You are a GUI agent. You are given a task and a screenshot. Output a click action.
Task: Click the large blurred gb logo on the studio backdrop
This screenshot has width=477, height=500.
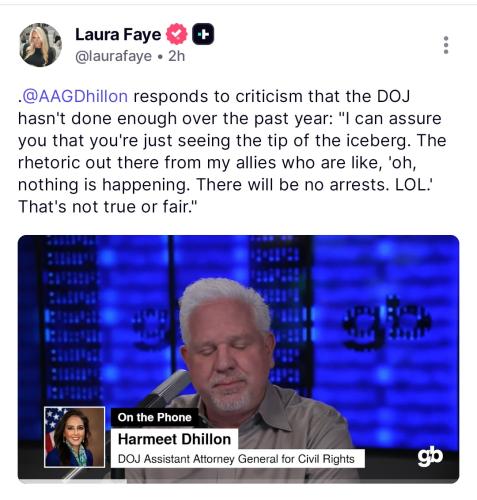pos(387,322)
